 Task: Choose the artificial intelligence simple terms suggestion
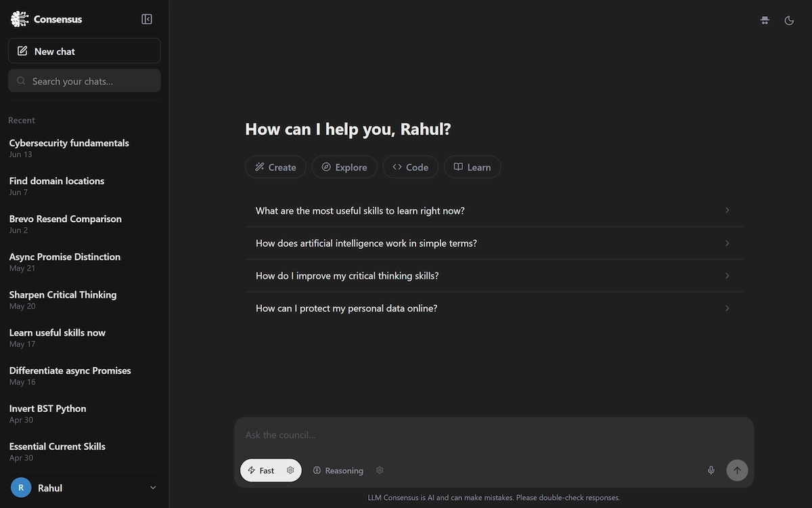(x=494, y=243)
